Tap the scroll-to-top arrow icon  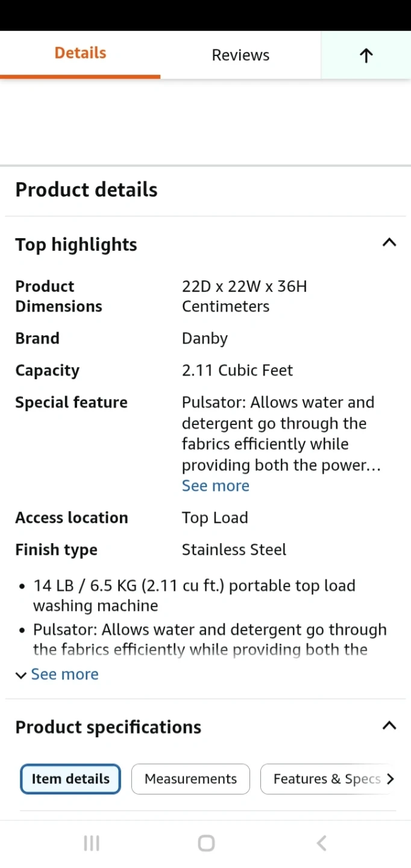pyautogui.click(x=366, y=55)
